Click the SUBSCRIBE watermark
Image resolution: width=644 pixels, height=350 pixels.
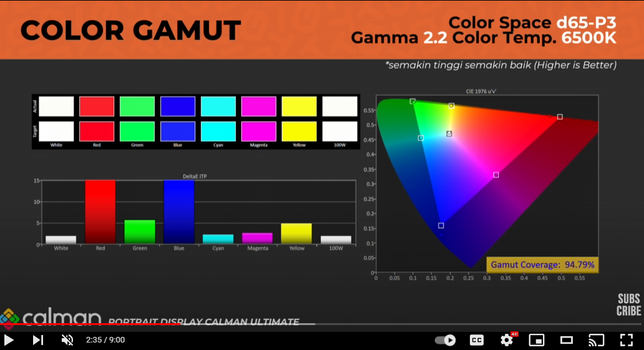click(x=628, y=305)
